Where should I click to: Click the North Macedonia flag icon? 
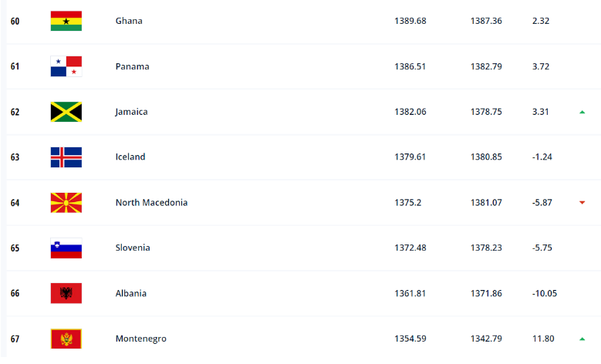coord(66,202)
